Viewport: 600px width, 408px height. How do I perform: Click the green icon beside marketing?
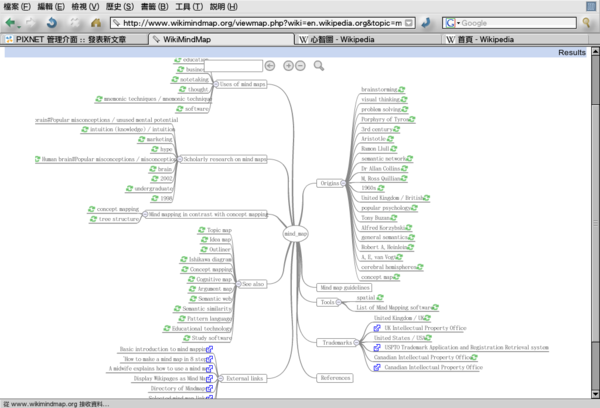click(x=142, y=139)
